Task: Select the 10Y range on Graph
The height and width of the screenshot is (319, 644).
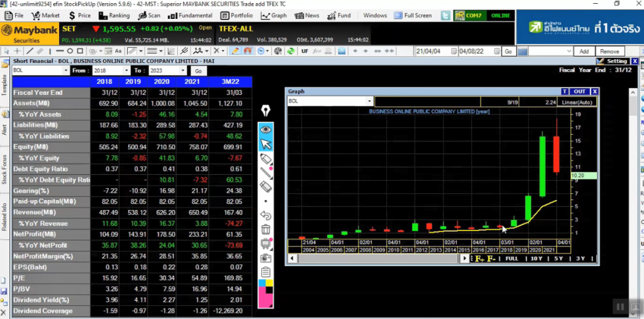Action: 536,259
